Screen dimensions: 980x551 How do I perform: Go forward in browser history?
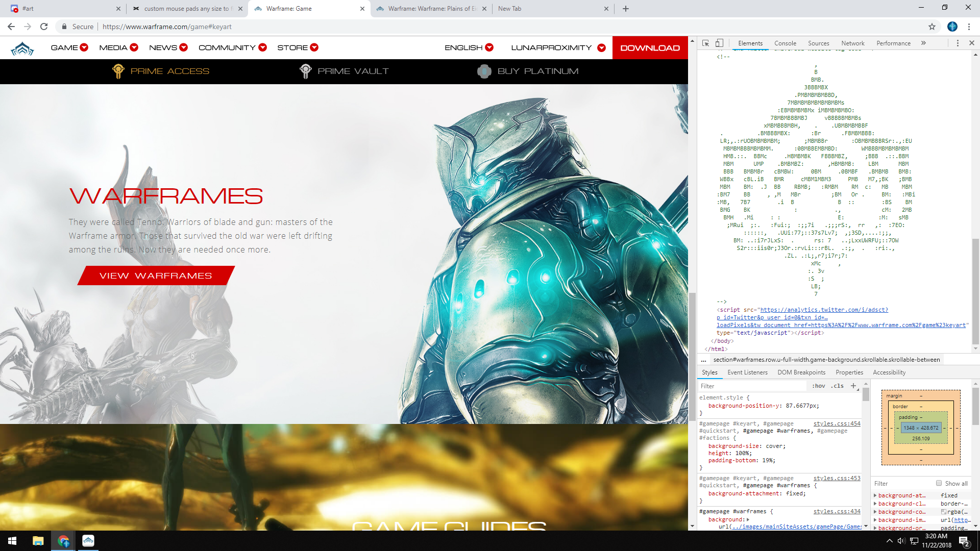pos(28,27)
